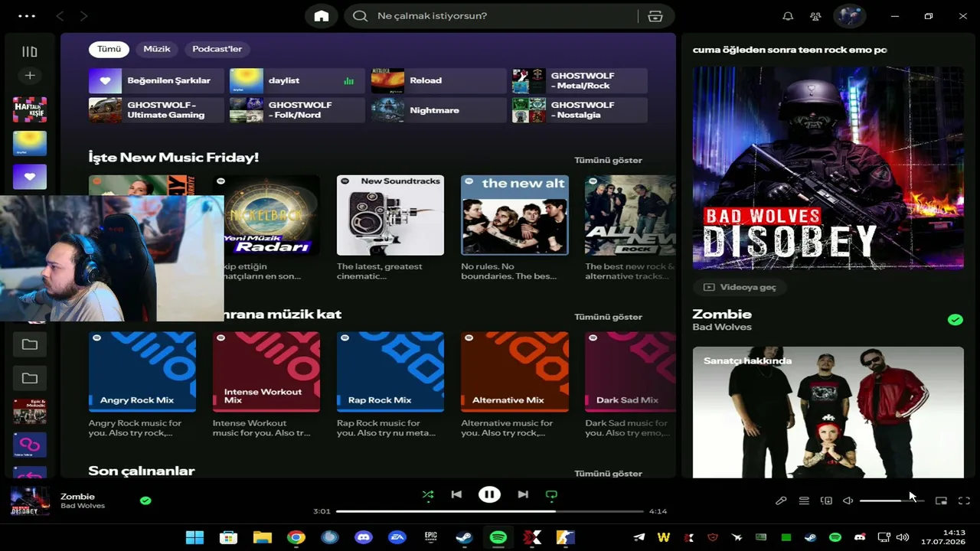Image resolution: width=980 pixels, height=551 pixels.
Task: Open the three-dot Spotify menu
Action: click(x=27, y=16)
